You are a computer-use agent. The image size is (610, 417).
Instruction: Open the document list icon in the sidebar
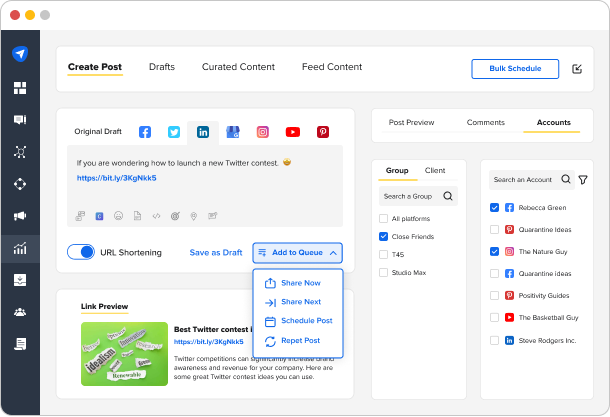point(20,344)
